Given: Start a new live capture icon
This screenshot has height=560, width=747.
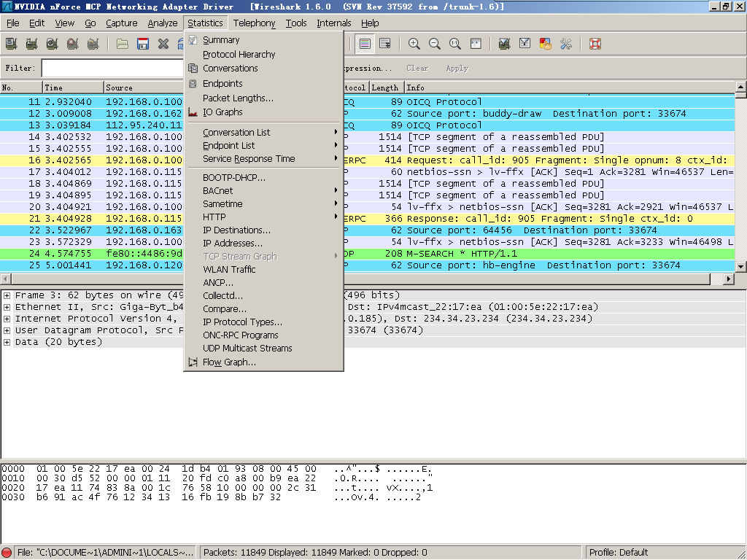Looking at the screenshot, I should coord(53,44).
